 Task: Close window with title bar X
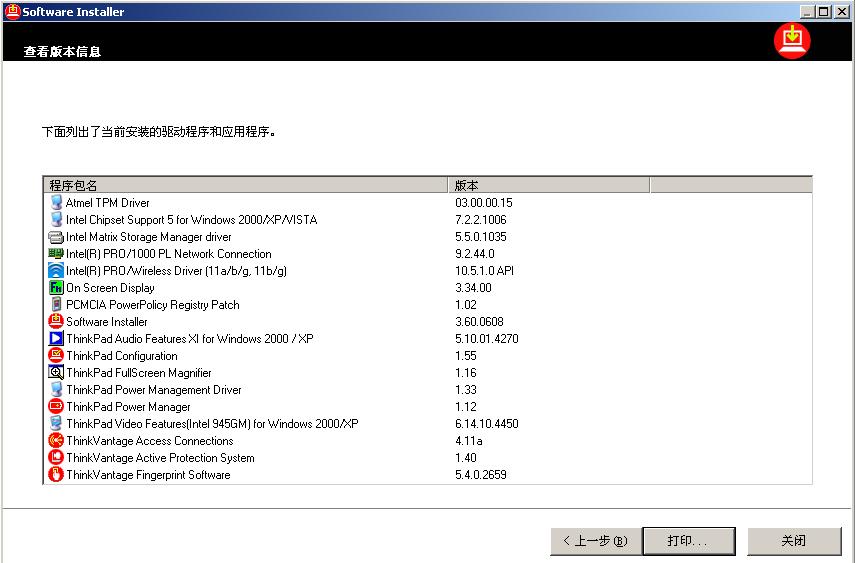[x=841, y=11]
